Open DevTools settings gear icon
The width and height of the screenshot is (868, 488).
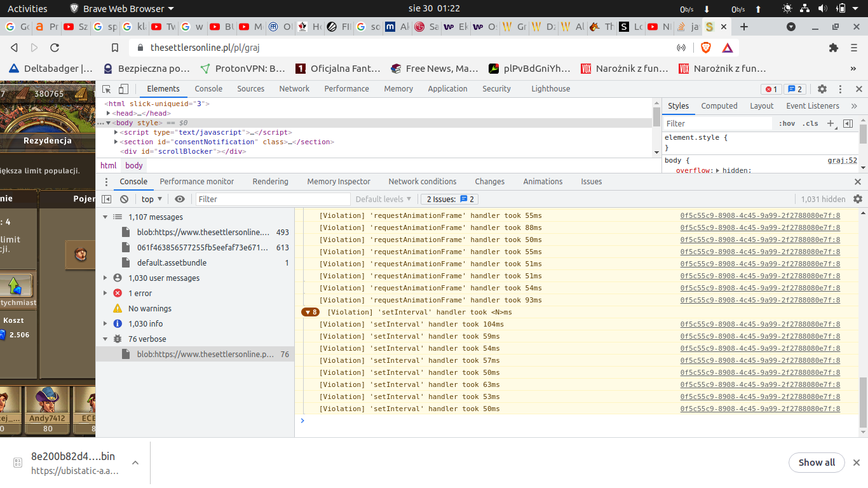pos(822,89)
